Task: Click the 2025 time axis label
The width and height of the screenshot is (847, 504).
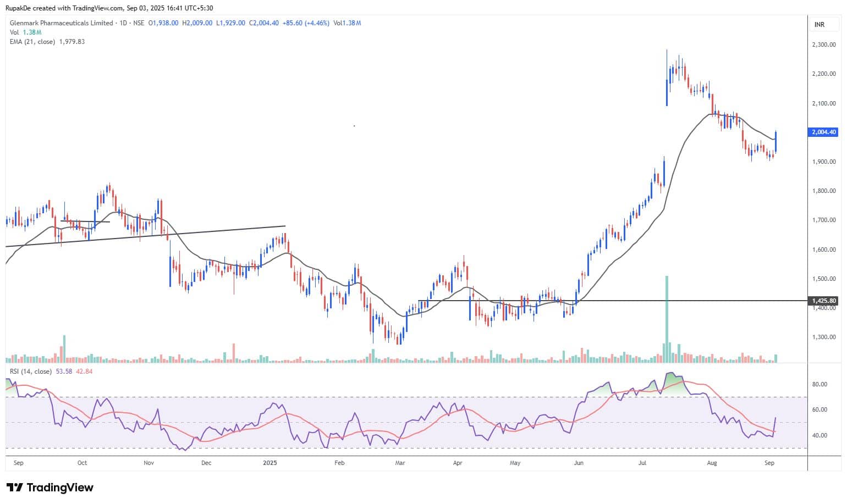Action: coord(269,463)
